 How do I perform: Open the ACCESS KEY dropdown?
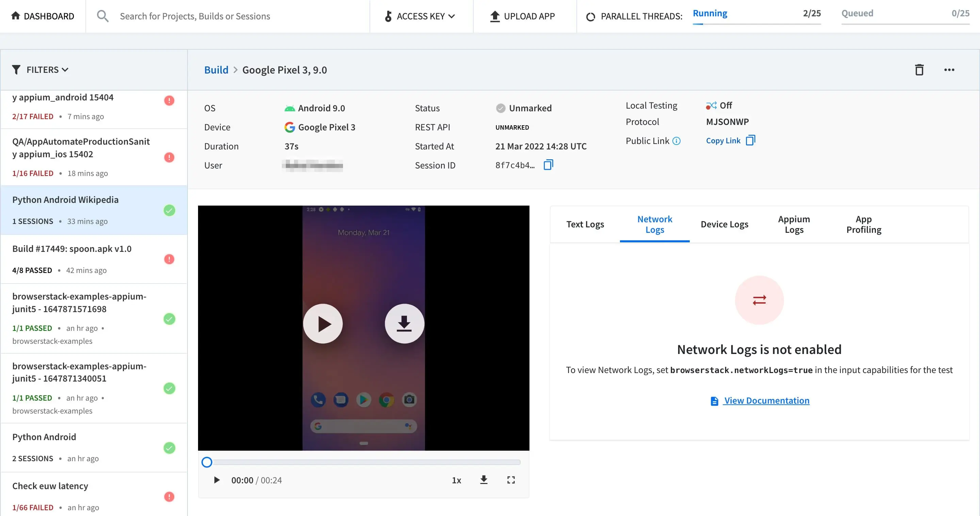pos(420,16)
